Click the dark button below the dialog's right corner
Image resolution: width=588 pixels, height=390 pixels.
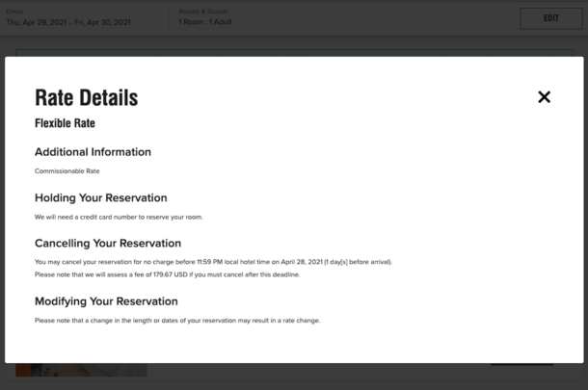[x=521, y=364]
